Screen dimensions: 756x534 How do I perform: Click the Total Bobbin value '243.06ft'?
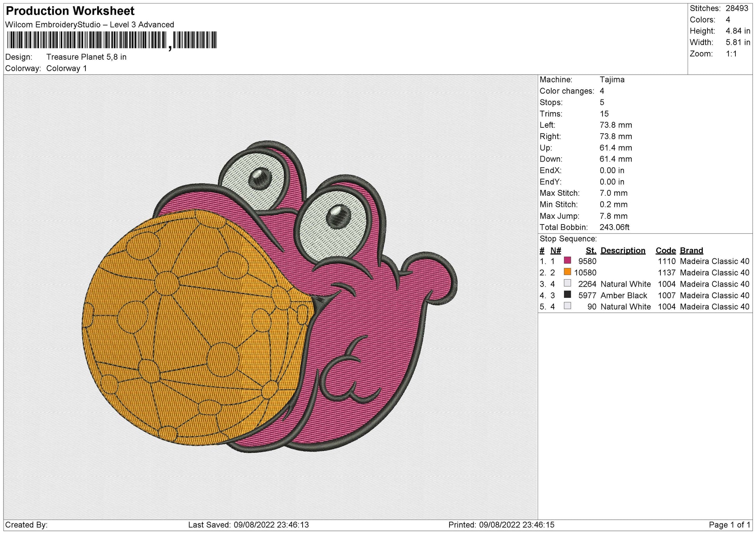(614, 227)
